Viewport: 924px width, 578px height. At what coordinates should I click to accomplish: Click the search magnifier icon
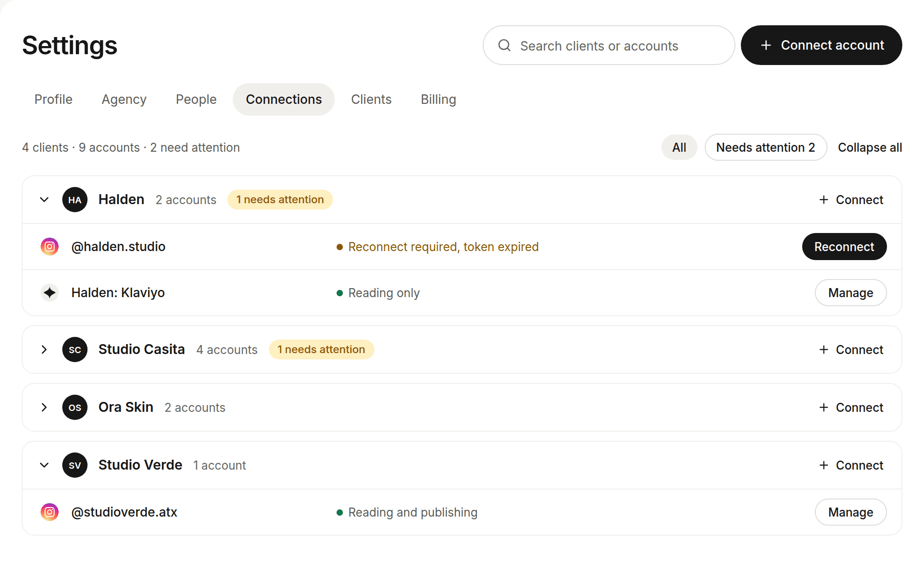pos(504,45)
